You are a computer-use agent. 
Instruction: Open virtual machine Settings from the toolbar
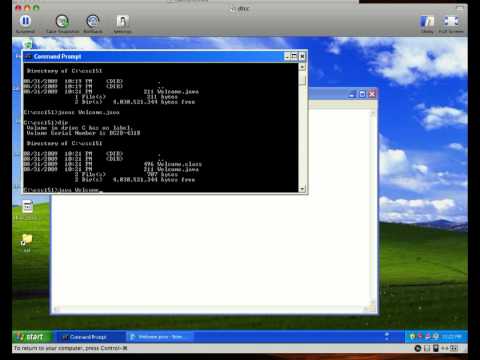(122, 21)
